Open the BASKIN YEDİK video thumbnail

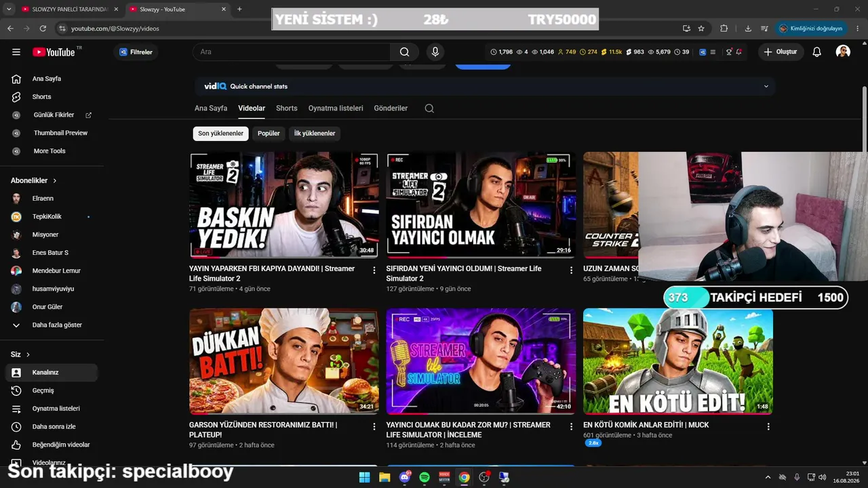[284, 205]
